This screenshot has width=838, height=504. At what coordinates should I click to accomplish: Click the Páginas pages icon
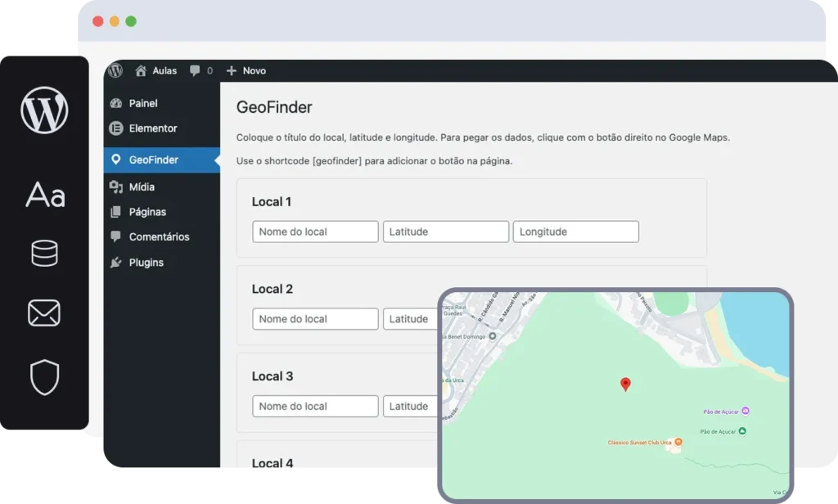click(x=115, y=212)
